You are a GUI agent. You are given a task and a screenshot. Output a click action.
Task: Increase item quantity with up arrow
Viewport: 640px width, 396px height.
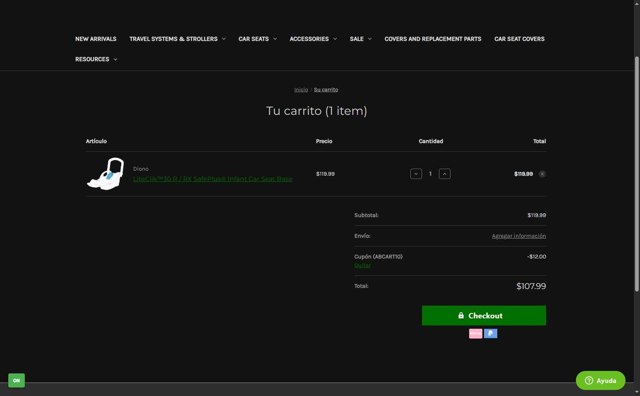pyautogui.click(x=444, y=174)
